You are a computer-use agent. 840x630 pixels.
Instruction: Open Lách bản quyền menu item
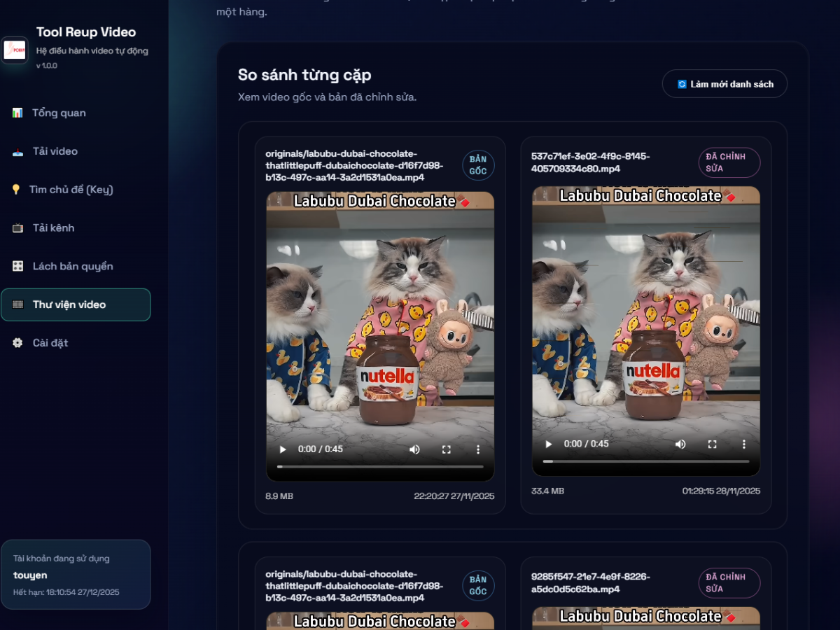72,267
